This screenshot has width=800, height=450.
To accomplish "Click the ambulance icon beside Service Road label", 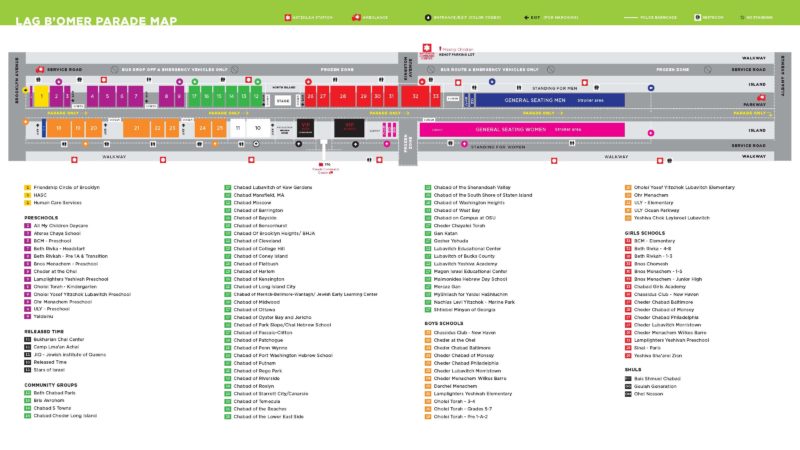I will [x=40, y=69].
